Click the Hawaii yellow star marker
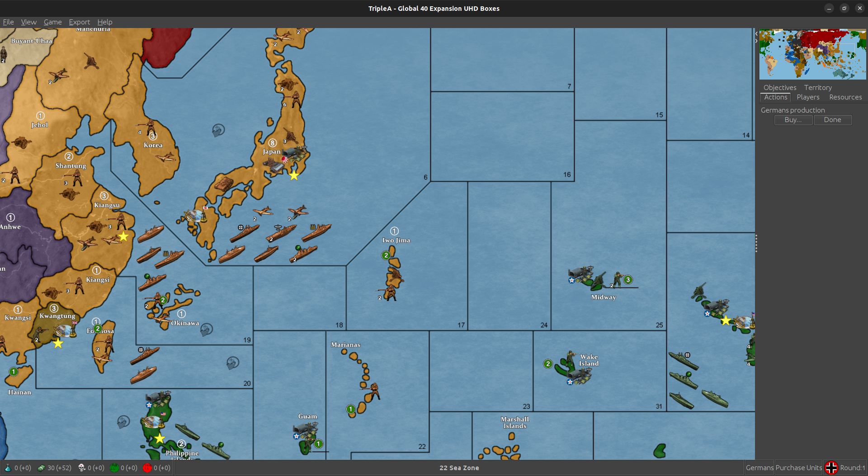868x476 pixels. click(726, 320)
